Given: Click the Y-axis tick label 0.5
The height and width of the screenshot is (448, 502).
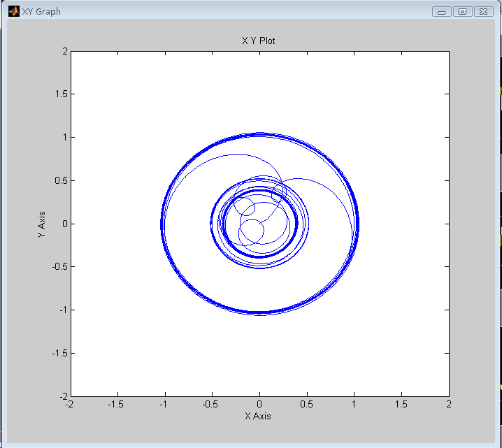Looking at the screenshot, I should click(61, 180).
